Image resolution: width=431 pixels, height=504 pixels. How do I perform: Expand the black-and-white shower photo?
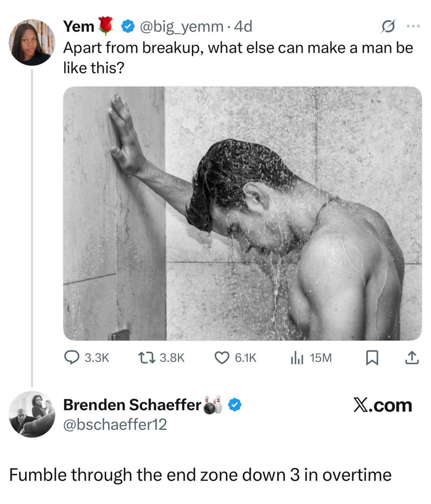tap(242, 213)
